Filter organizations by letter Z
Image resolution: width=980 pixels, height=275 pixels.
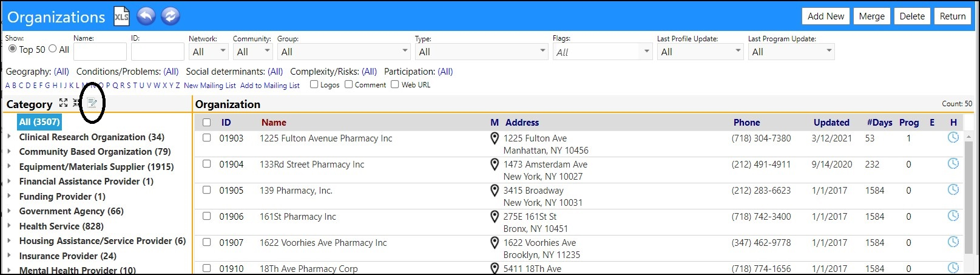(x=178, y=86)
